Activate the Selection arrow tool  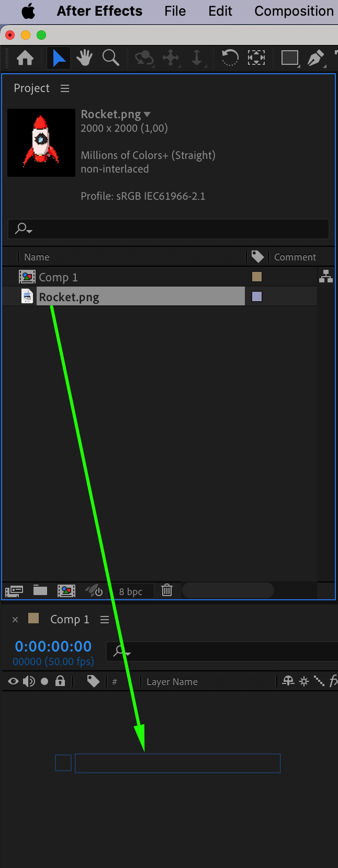pos(59,58)
